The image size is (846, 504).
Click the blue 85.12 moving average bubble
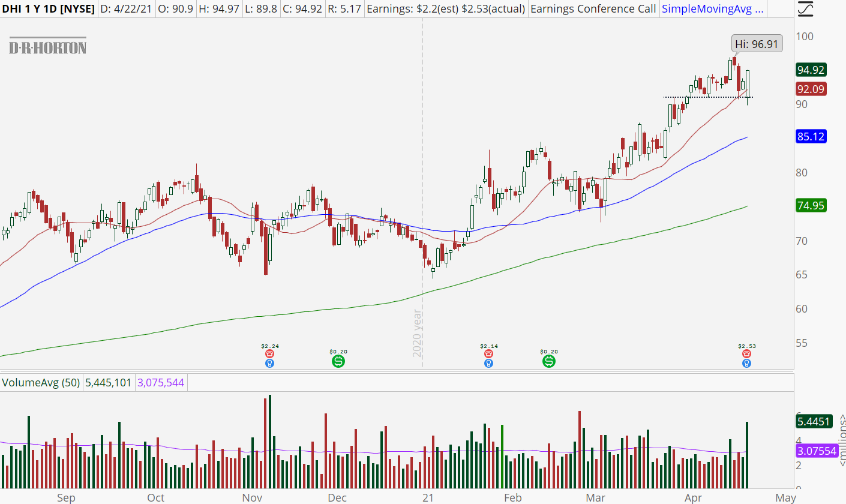pyautogui.click(x=811, y=137)
